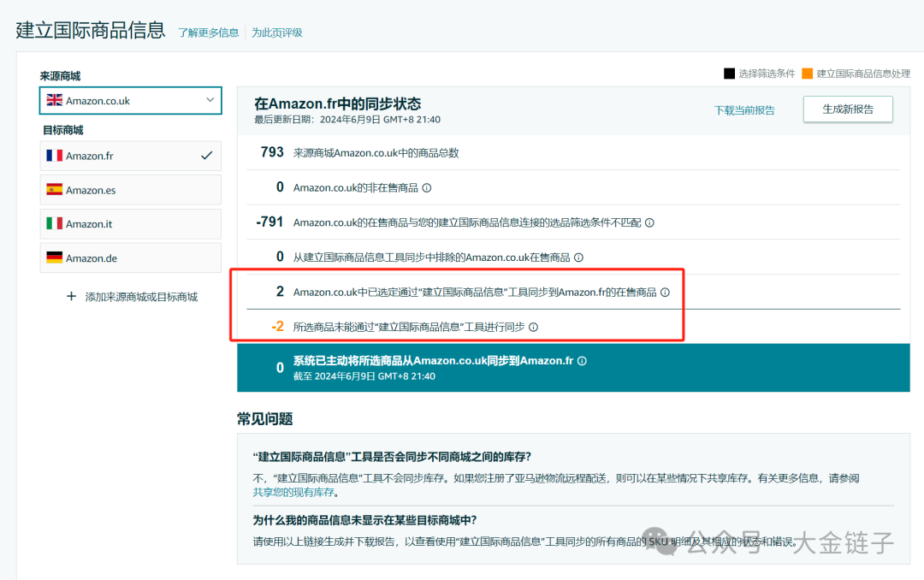924x580 pixels.
Task: Click the 选择筛选条件 legend label
Action: 767,74
